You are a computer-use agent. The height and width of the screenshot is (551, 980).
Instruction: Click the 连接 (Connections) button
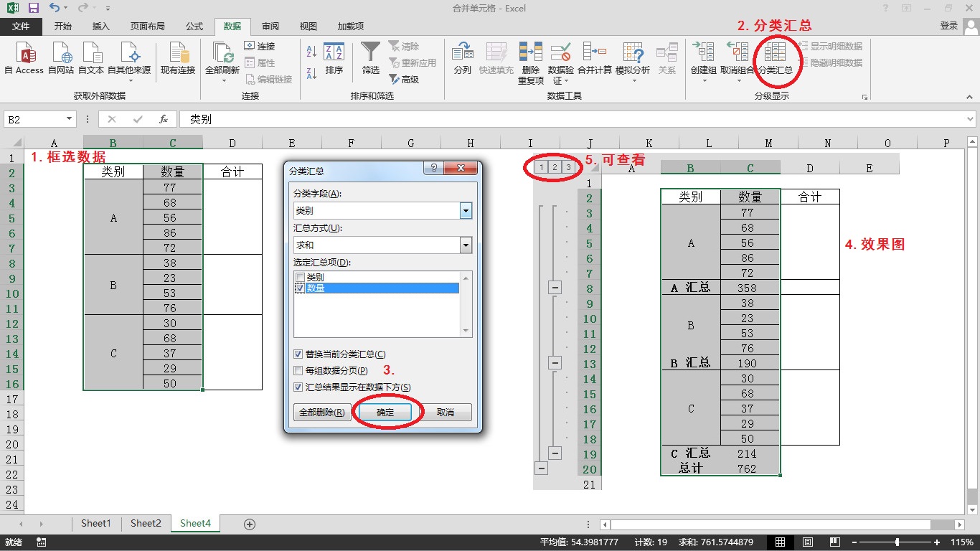coord(260,46)
